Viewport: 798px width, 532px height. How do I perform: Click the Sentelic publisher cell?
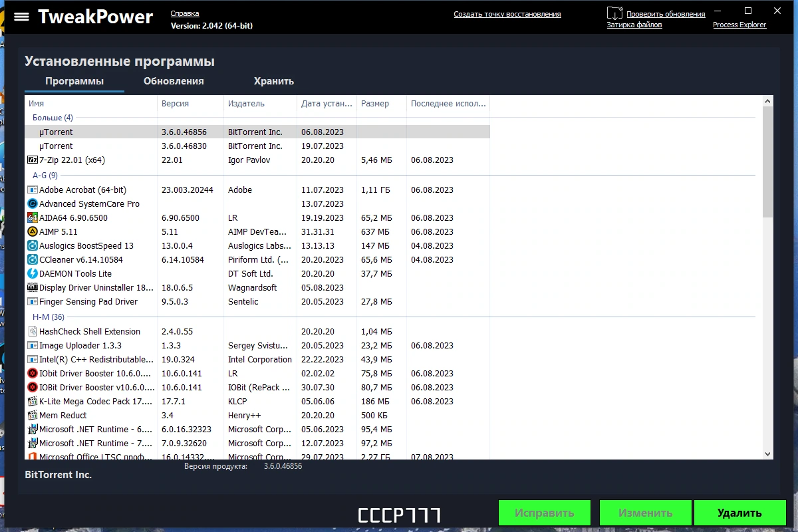(x=243, y=302)
